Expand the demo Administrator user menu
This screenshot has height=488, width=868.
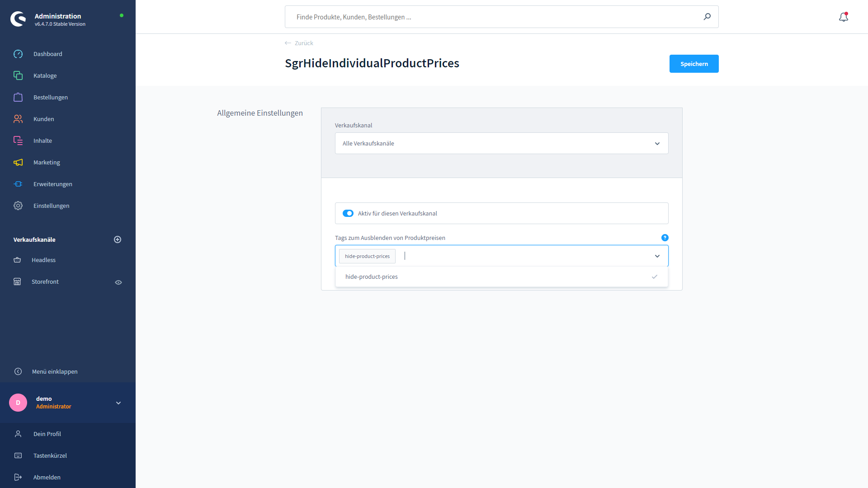(x=118, y=403)
